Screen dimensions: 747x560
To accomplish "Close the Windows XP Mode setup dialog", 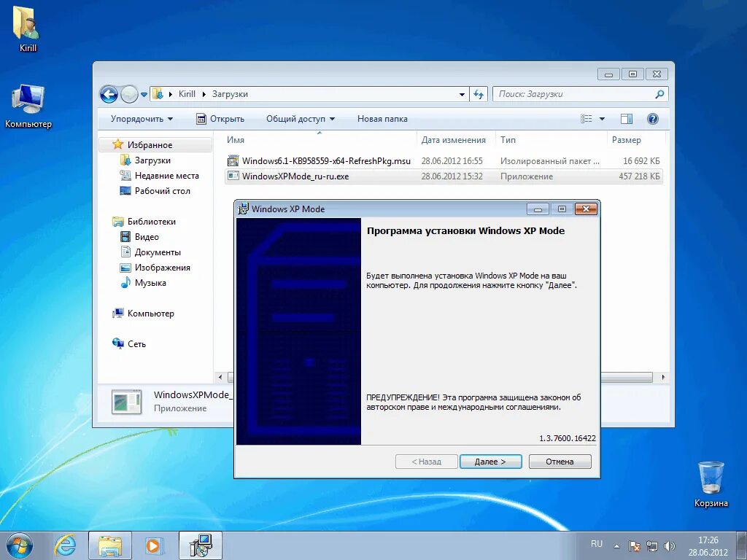I will click(586, 209).
